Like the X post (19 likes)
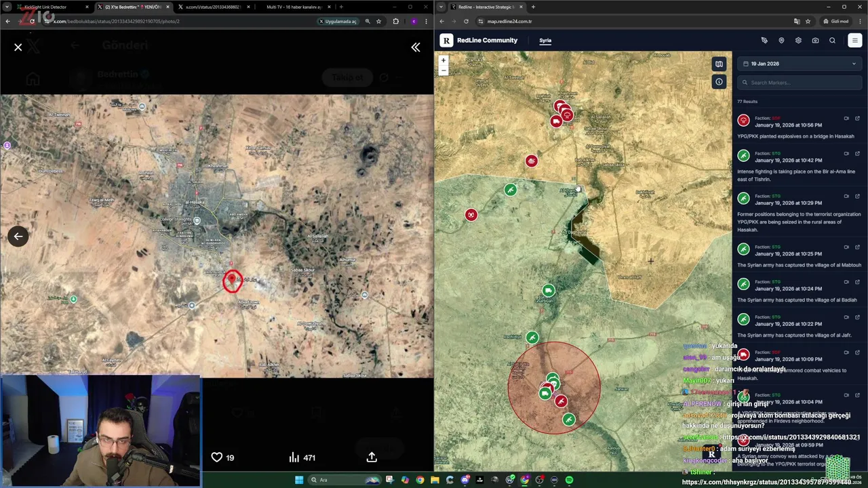The width and height of the screenshot is (868, 488). click(x=223, y=457)
